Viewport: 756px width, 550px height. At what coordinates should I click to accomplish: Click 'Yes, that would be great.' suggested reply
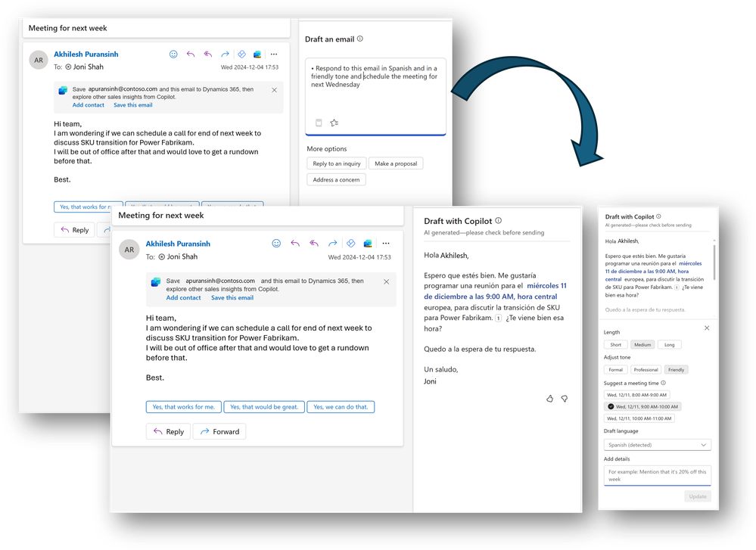point(264,407)
